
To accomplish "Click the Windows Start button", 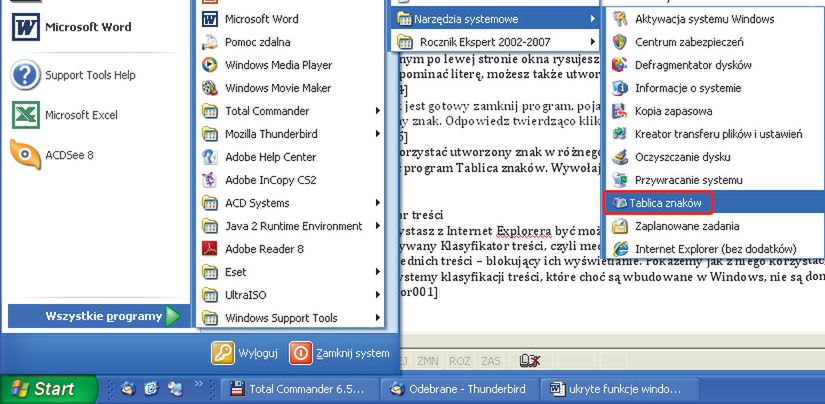I will coord(48,389).
